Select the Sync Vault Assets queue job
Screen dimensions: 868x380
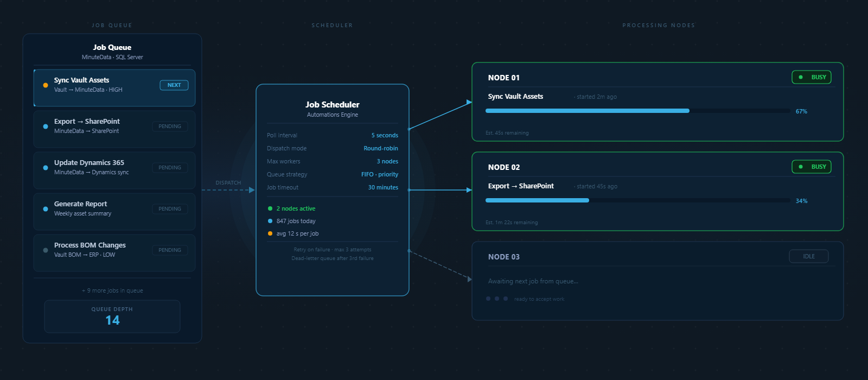pyautogui.click(x=114, y=87)
